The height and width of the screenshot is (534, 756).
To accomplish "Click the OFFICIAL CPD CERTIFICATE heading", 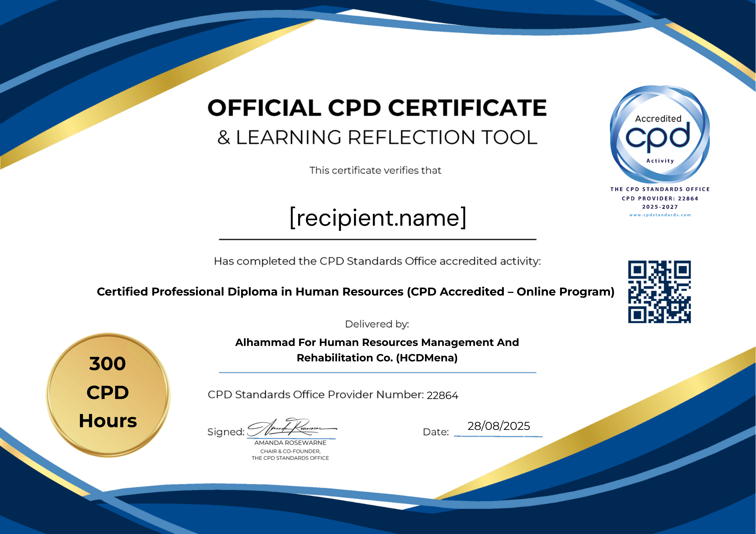I will click(x=377, y=108).
